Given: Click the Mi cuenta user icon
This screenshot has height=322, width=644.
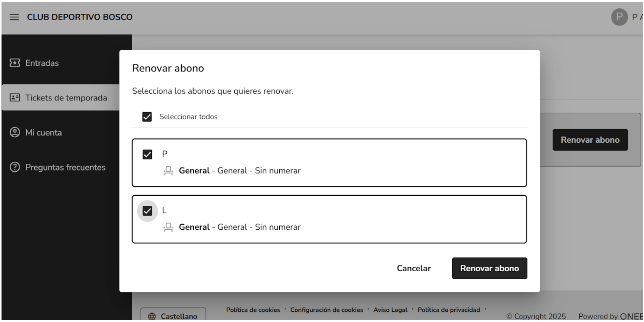Looking at the screenshot, I should click(15, 132).
